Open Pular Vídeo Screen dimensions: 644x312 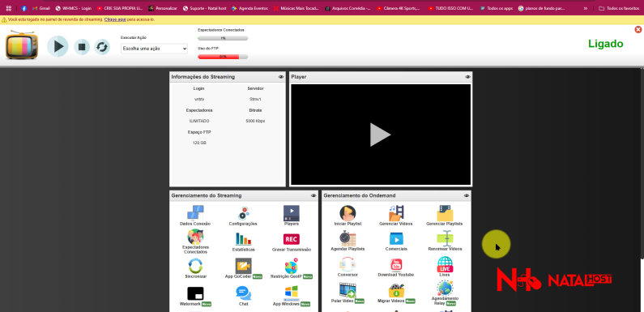point(348,293)
